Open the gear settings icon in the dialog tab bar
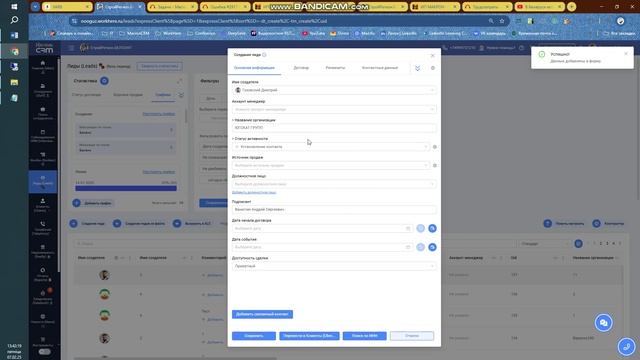 [433, 68]
